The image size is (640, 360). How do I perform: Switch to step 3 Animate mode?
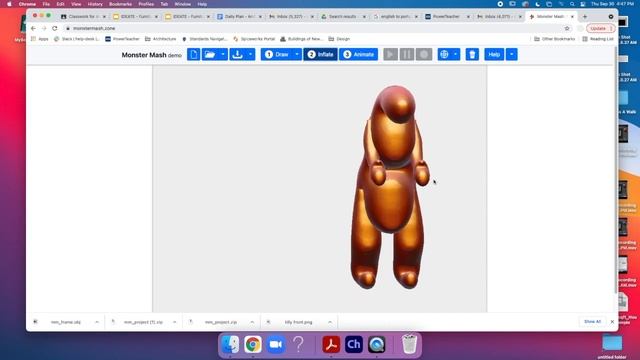[358, 54]
